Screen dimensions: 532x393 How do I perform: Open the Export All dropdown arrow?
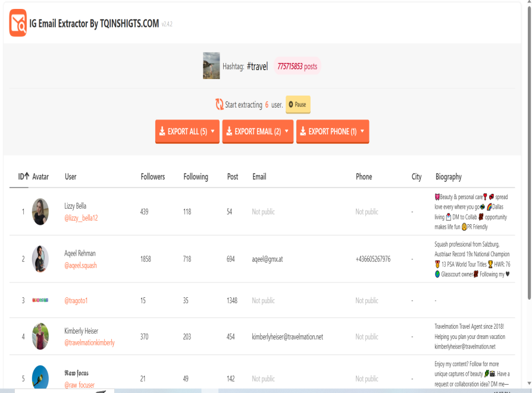(x=212, y=131)
